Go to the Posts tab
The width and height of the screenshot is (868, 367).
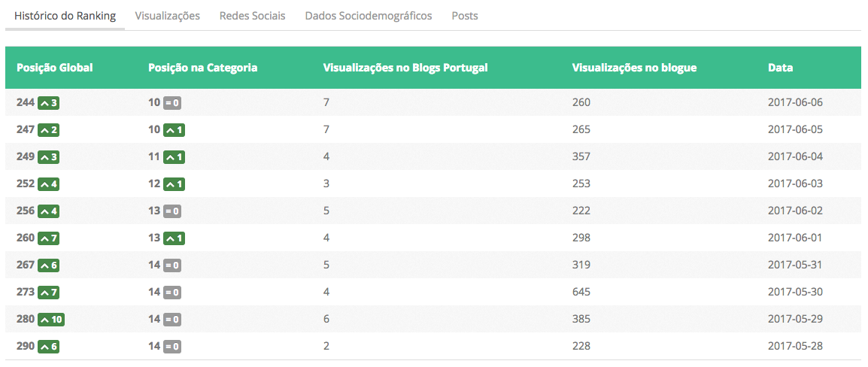(x=465, y=16)
